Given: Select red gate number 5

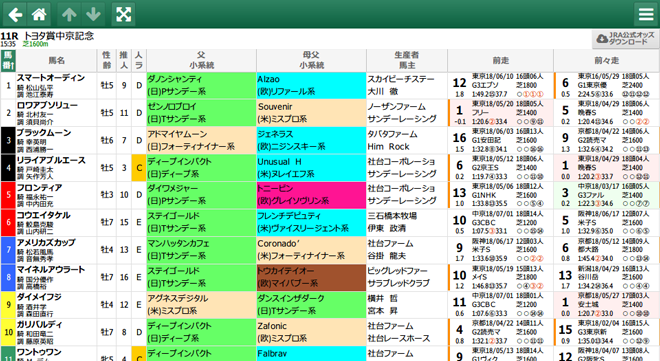Looking at the screenshot, I should click(x=8, y=195).
